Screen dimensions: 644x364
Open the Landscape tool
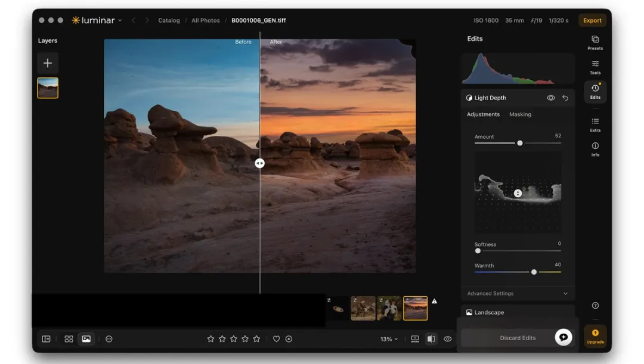click(x=518, y=312)
